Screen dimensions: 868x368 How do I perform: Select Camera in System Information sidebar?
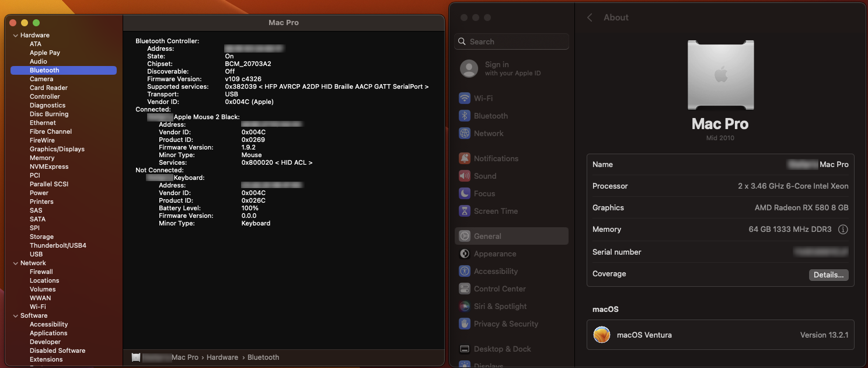pos(41,79)
